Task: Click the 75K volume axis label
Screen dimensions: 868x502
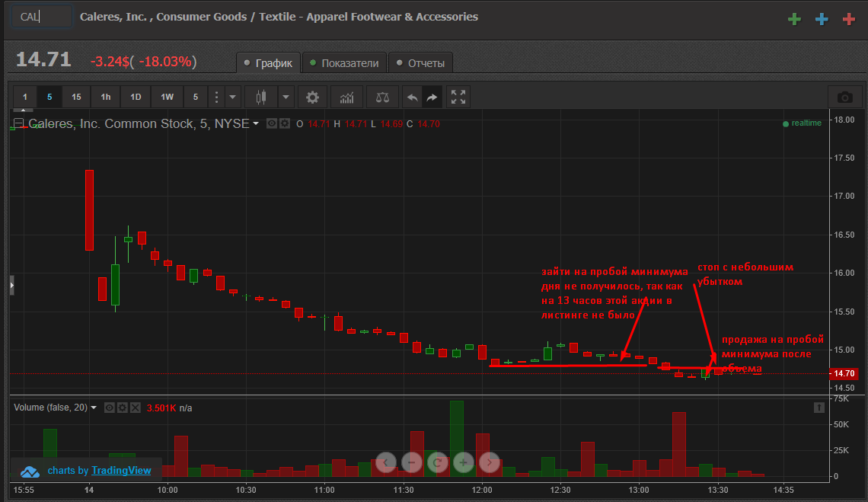Action: coord(841,399)
